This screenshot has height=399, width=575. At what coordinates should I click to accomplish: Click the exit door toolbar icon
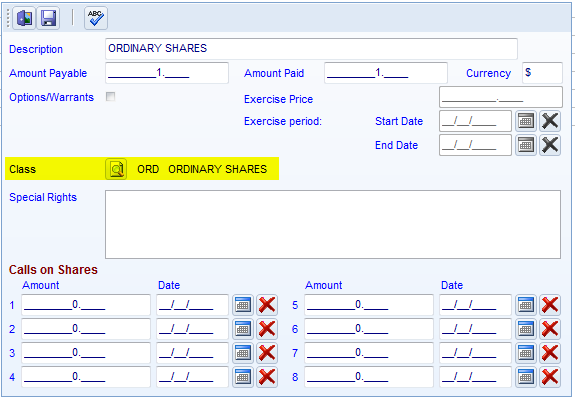click(24, 18)
